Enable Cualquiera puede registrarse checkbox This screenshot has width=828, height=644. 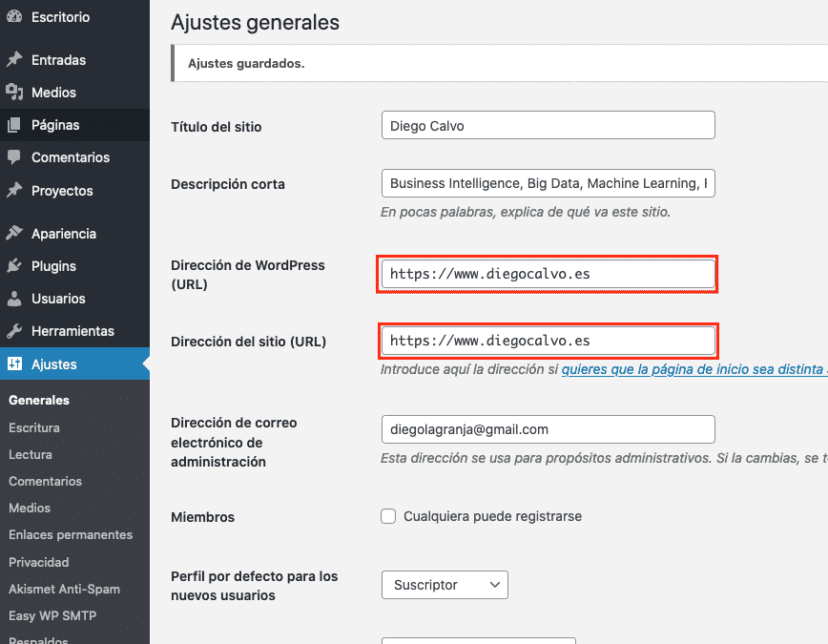click(x=388, y=516)
